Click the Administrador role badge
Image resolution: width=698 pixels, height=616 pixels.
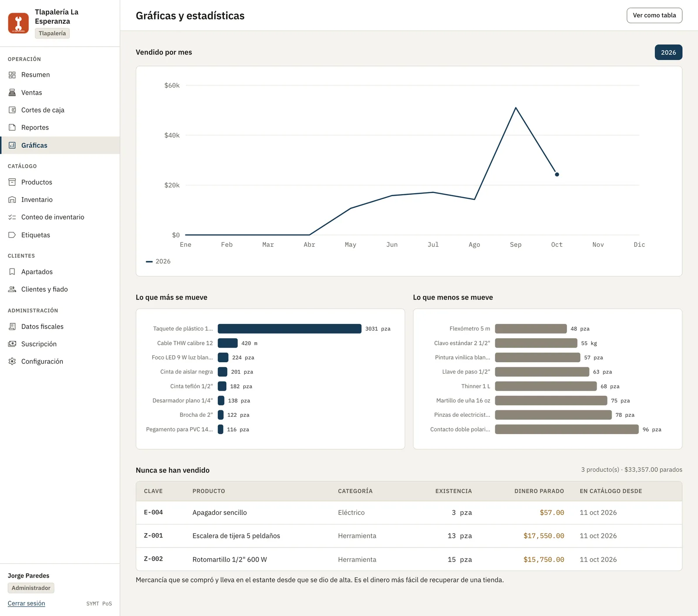[31, 588]
